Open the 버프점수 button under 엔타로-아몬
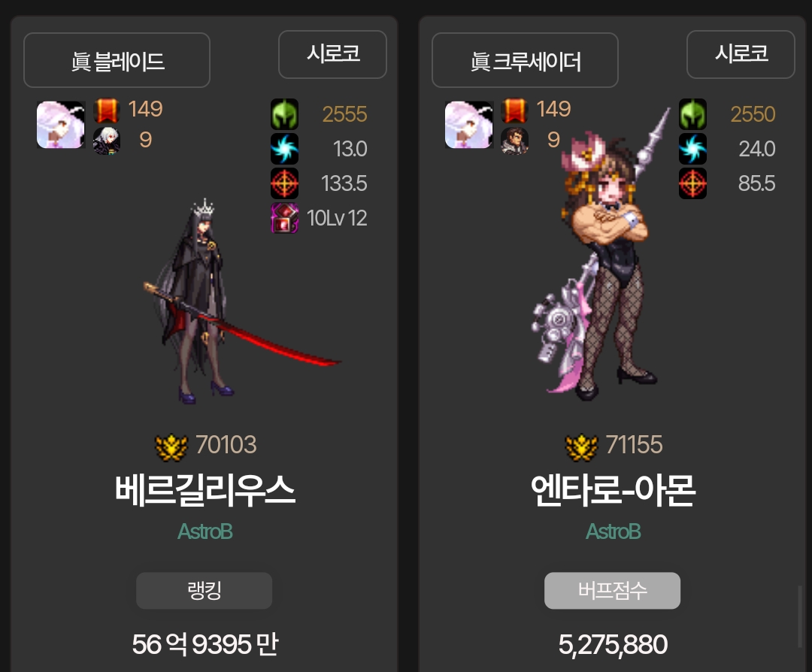Viewport: 812px width, 672px height. point(612,591)
